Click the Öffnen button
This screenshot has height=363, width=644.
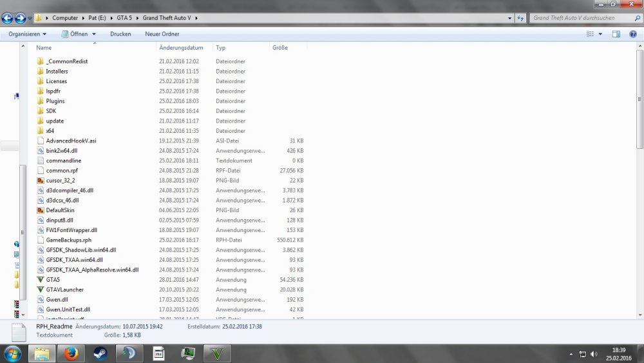point(75,34)
